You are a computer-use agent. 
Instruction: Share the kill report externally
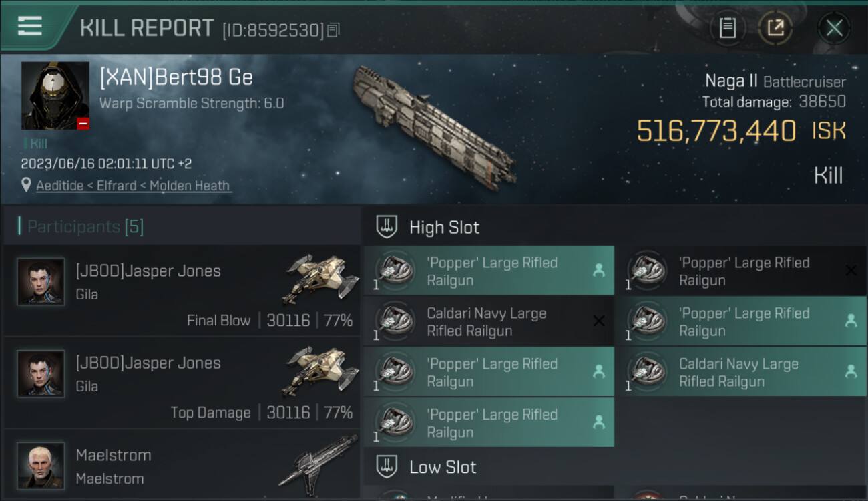tap(775, 28)
